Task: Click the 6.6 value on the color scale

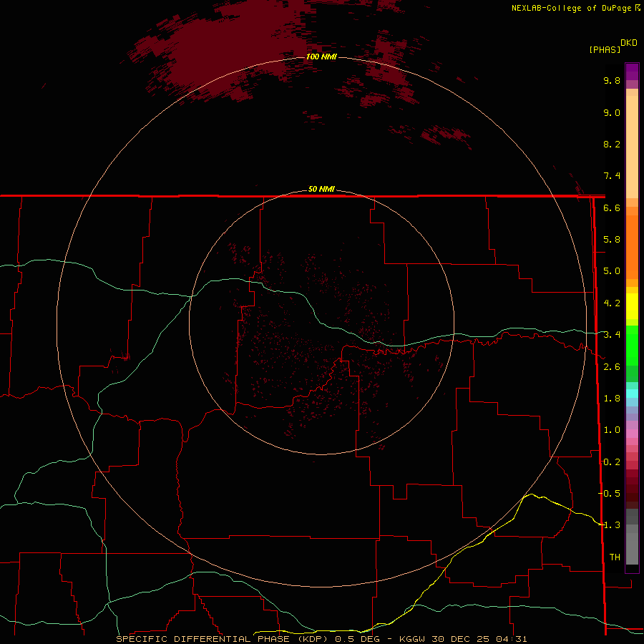Action: [612, 208]
